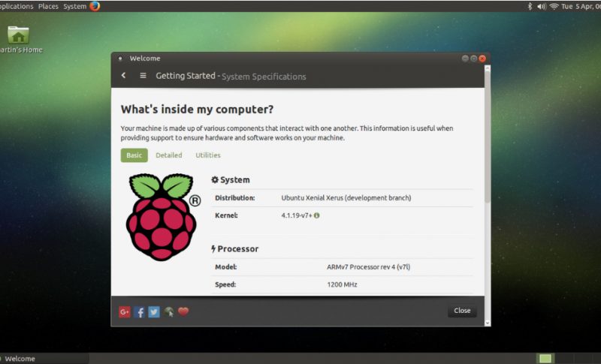The width and height of the screenshot is (601, 364).
Task: Click the What's inside my computer heading
Action: (197, 109)
